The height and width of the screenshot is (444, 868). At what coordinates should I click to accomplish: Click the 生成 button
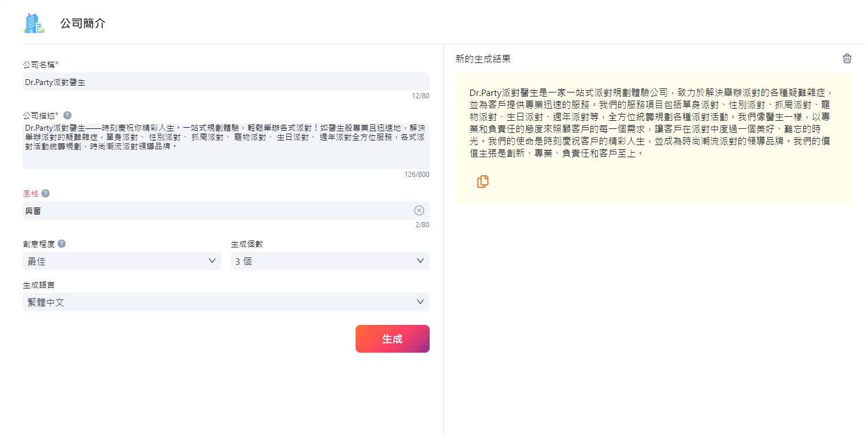[x=392, y=339]
